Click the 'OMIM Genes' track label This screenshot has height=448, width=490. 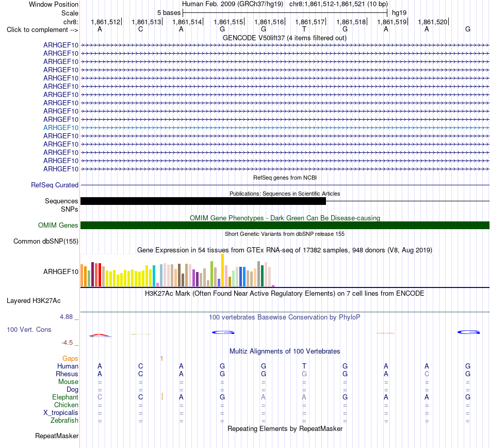pos(58,225)
